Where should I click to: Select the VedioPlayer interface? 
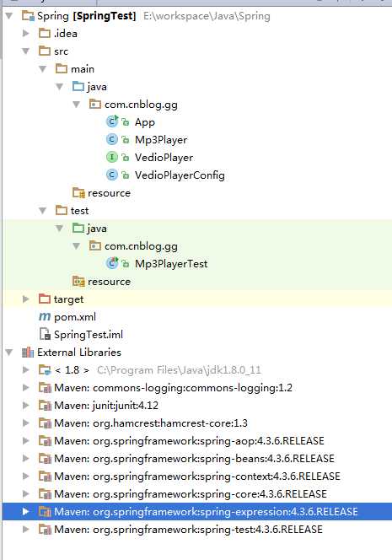click(164, 158)
